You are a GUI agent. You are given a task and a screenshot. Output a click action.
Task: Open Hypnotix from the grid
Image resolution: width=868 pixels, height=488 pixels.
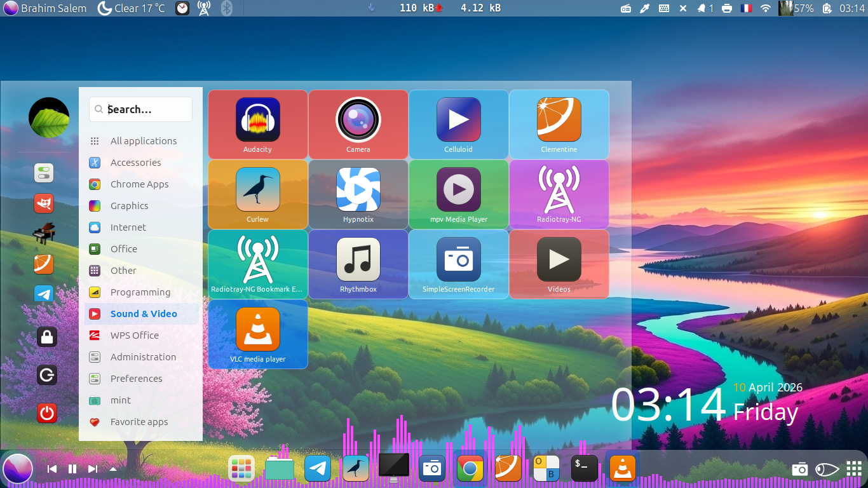point(358,194)
